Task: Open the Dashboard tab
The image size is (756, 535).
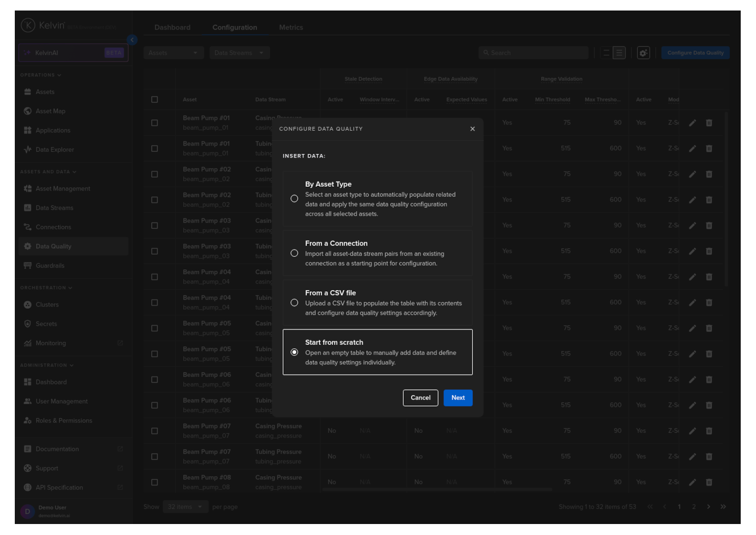Action: coord(172,28)
